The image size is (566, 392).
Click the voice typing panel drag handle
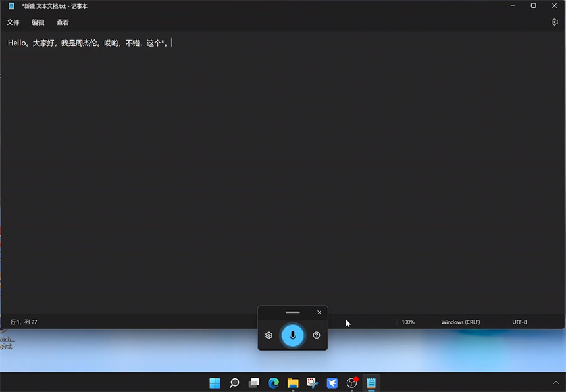tap(293, 312)
